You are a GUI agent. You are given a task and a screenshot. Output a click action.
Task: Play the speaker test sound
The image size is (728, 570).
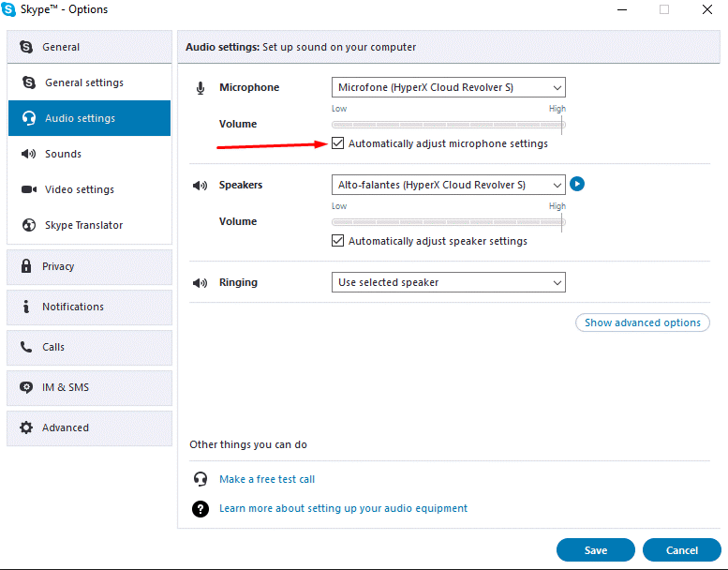pyautogui.click(x=577, y=184)
